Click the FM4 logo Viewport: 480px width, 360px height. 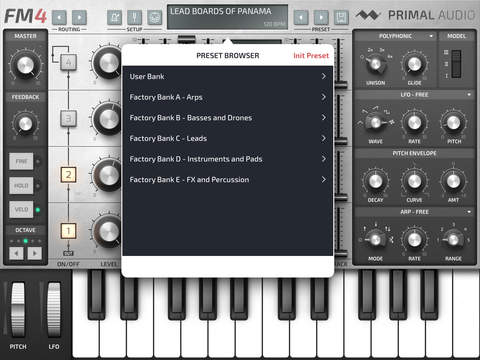[25, 16]
